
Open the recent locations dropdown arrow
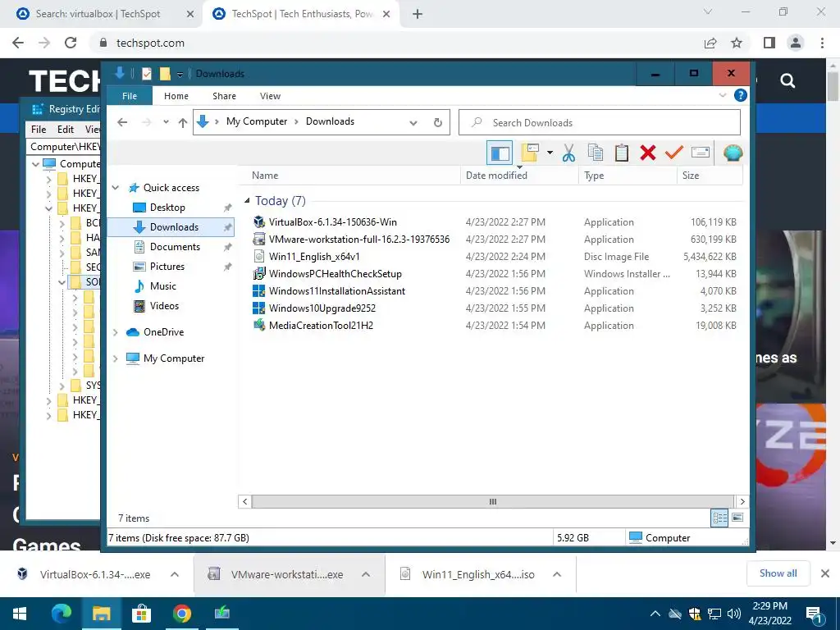coord(166,122)
